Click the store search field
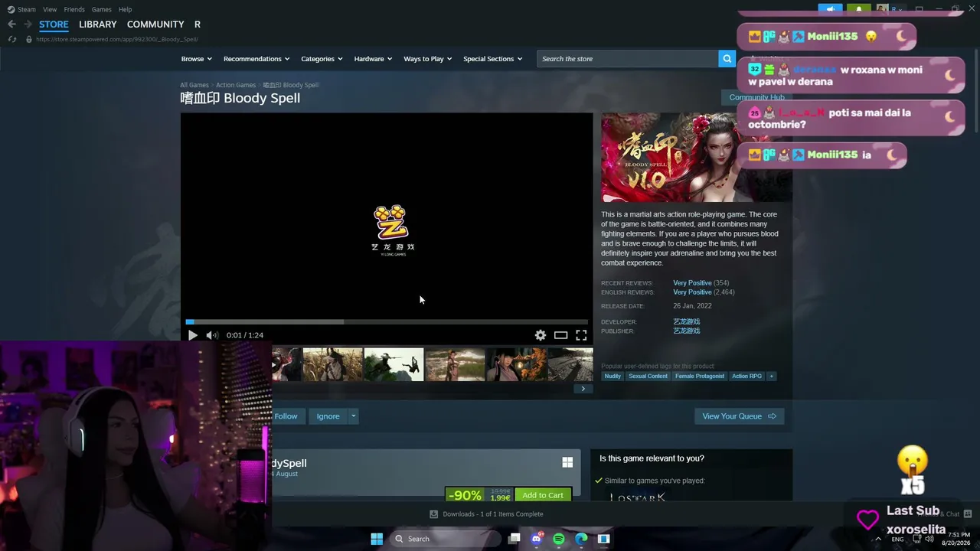This screenshot has width=980, height=551. 628,59
